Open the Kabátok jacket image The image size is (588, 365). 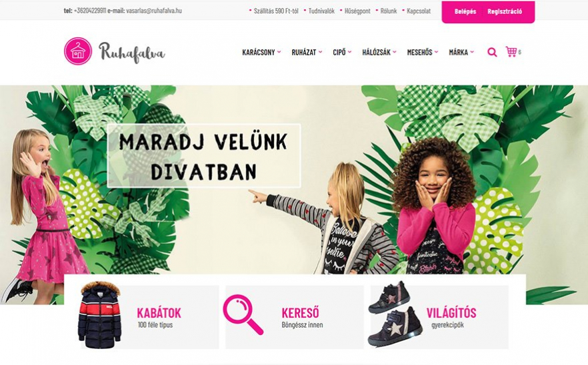(x=100, y=315)
